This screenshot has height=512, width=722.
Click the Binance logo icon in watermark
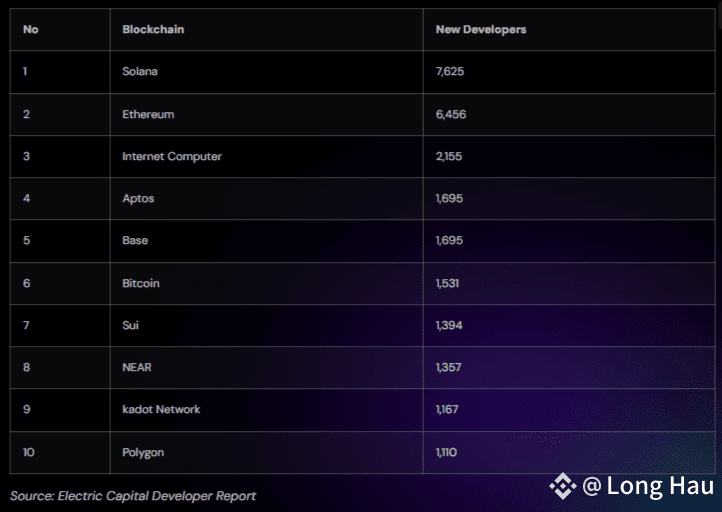[x=563, y=486]
